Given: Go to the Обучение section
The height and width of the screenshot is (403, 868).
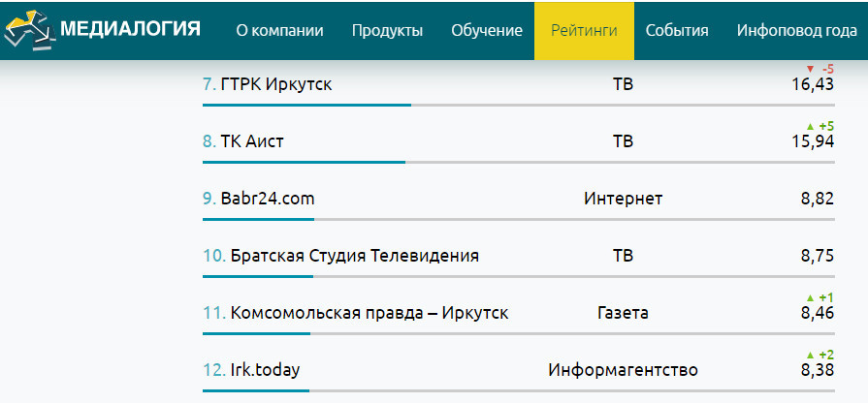Looking at the screenshot, I should point(487,30).
